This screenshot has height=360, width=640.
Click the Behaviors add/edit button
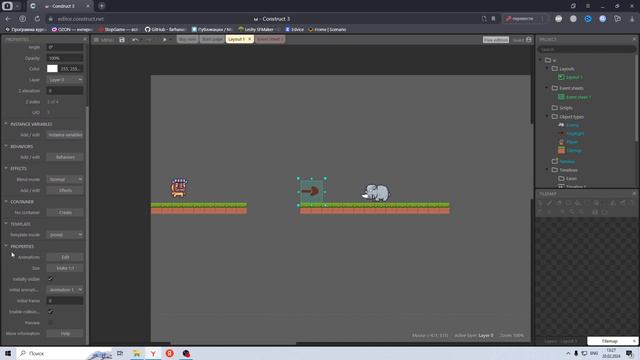click(65, 157)
